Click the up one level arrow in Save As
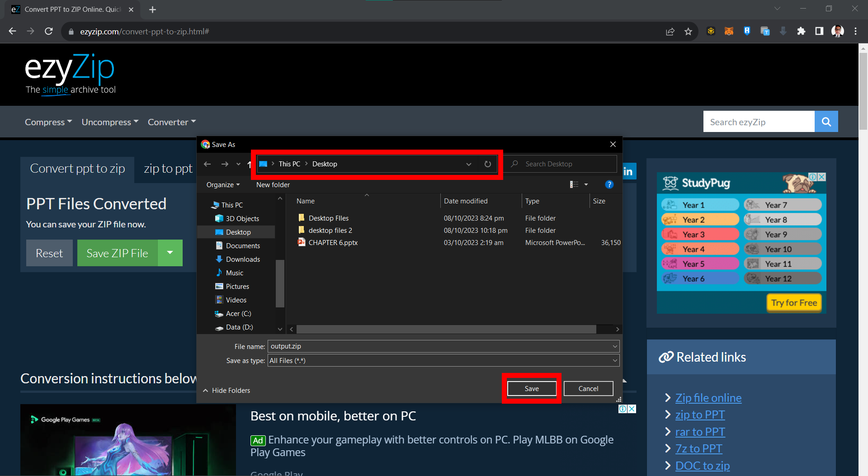 click(249, 164)
